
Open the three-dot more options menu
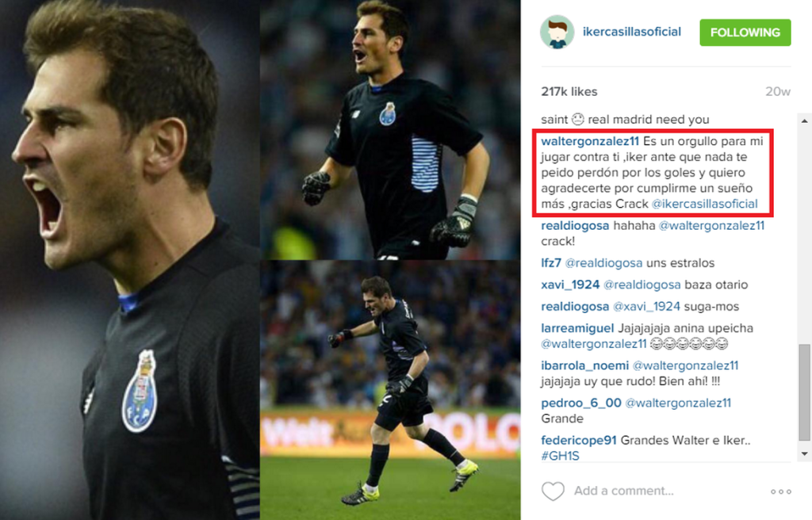click(x=781, y=491)
